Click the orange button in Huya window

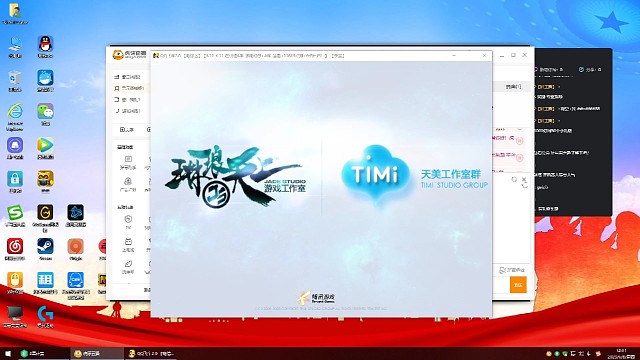518,285
